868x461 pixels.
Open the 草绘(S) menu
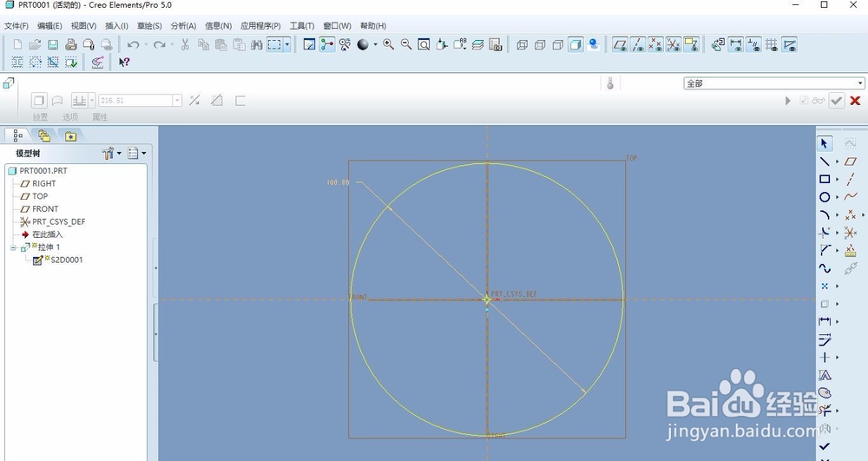pyautogui.click(x=149, y=26)
